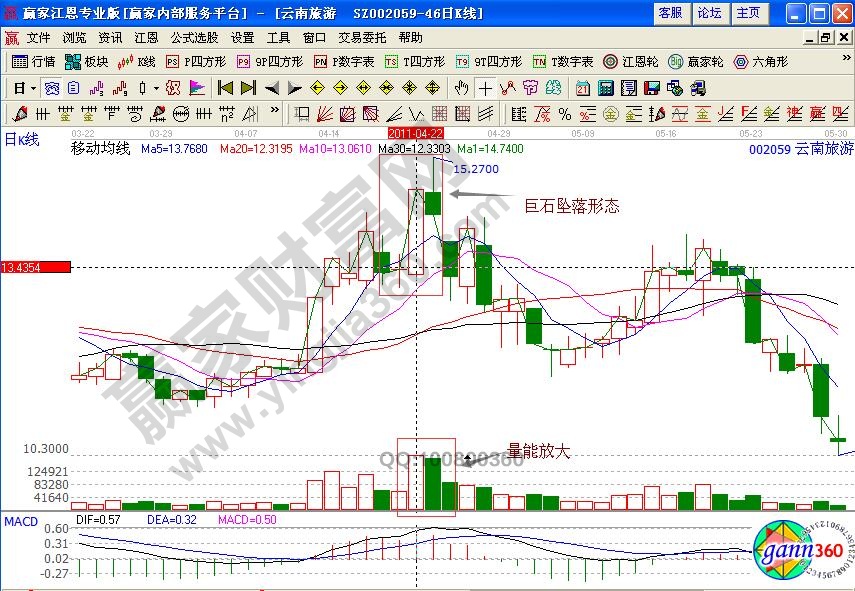Expand the drawing toolbar overflow chevron
Screen dimensions: 855x591
[274, 110]
